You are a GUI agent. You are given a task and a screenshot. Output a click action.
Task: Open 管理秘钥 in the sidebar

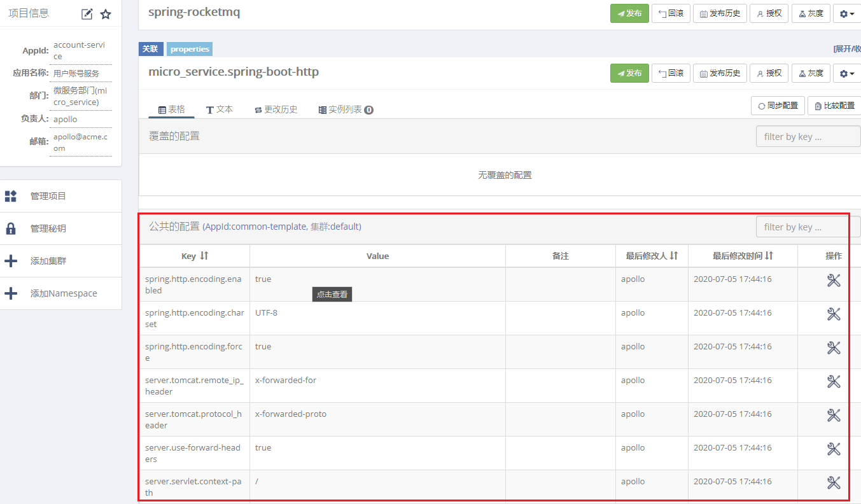click(60, 228)
